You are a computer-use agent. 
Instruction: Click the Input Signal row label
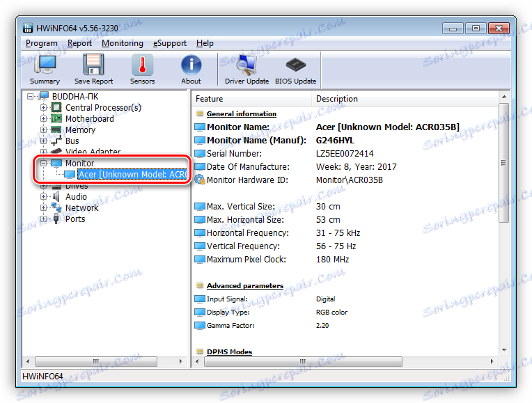click(227, 299)
